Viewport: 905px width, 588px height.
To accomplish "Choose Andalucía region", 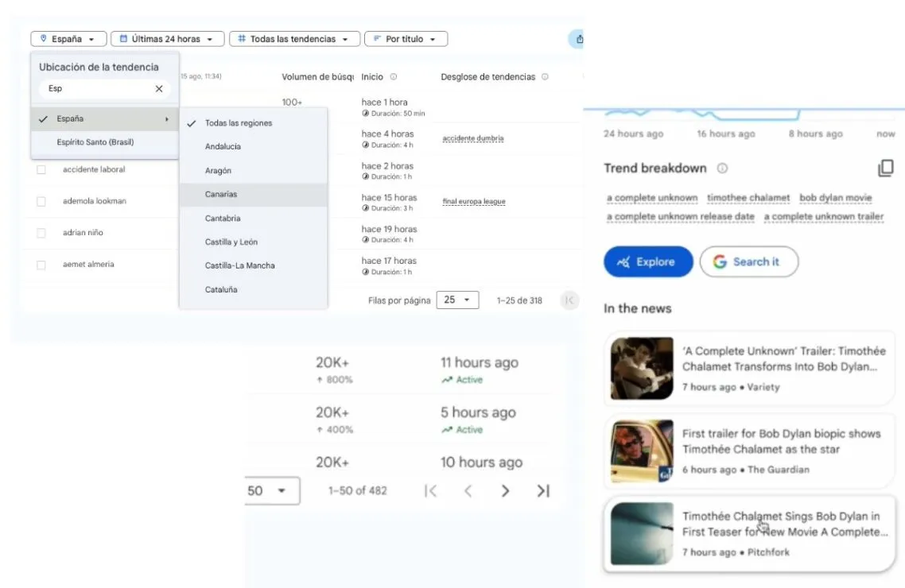I will point(254,146).
